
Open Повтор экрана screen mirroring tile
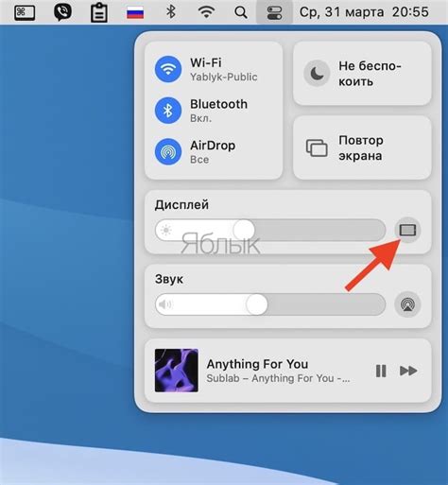click(362, 147)
